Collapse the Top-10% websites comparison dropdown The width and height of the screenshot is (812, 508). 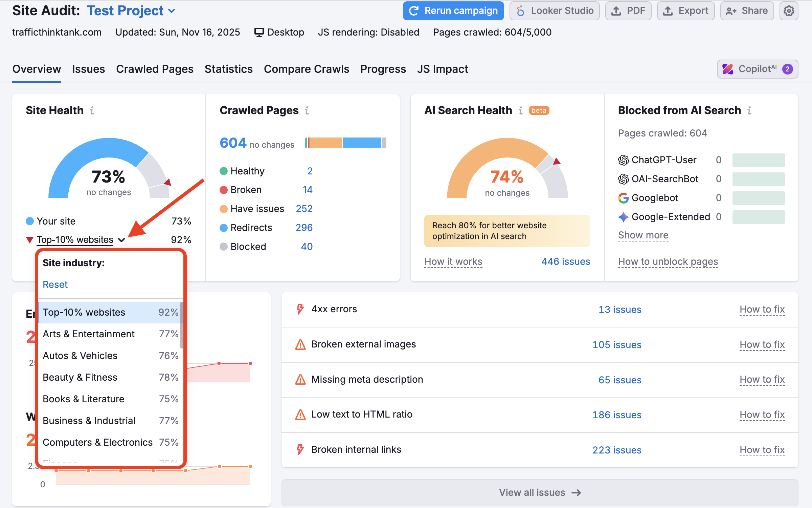(122, 239)
